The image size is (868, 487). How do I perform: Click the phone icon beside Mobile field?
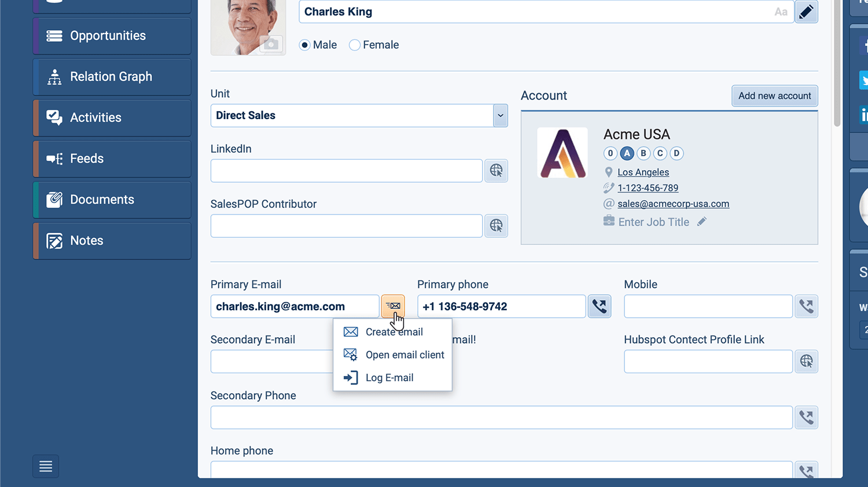point(806,306)
